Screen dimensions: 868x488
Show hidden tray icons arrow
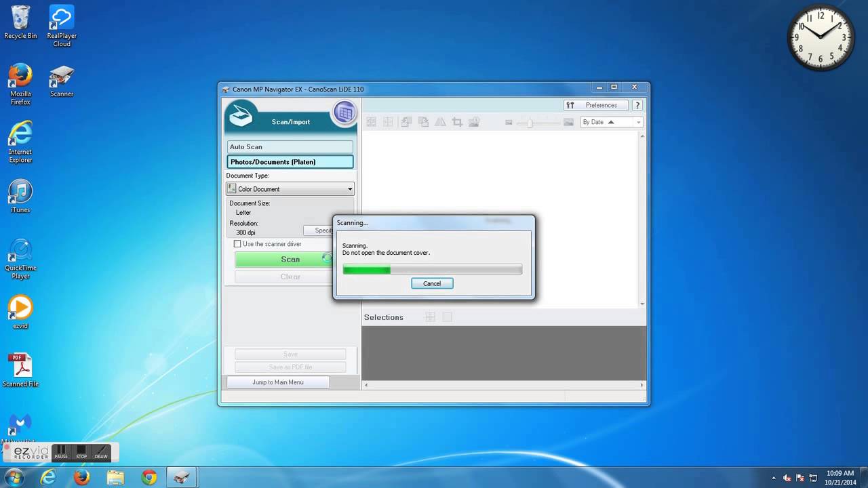(x=774, y=478)
